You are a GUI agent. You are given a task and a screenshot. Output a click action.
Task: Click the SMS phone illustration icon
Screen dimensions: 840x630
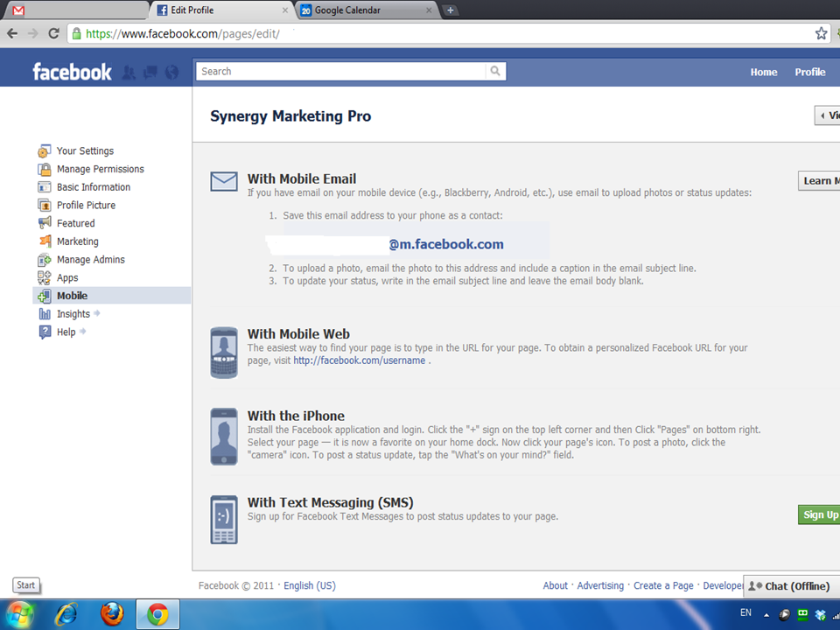click(x=224, y=520)
